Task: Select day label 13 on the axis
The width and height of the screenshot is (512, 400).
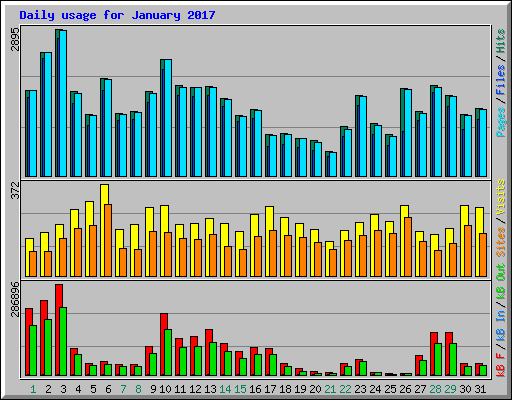Action: coord(210,389)
